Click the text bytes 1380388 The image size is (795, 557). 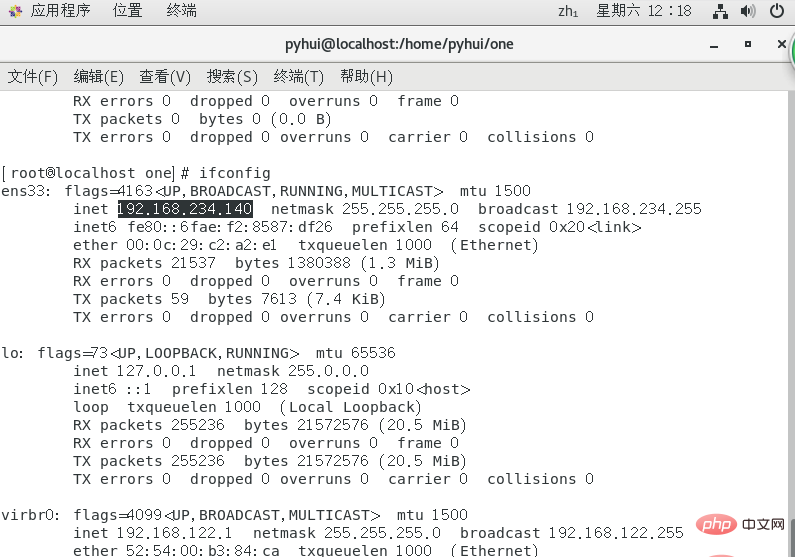293,263
